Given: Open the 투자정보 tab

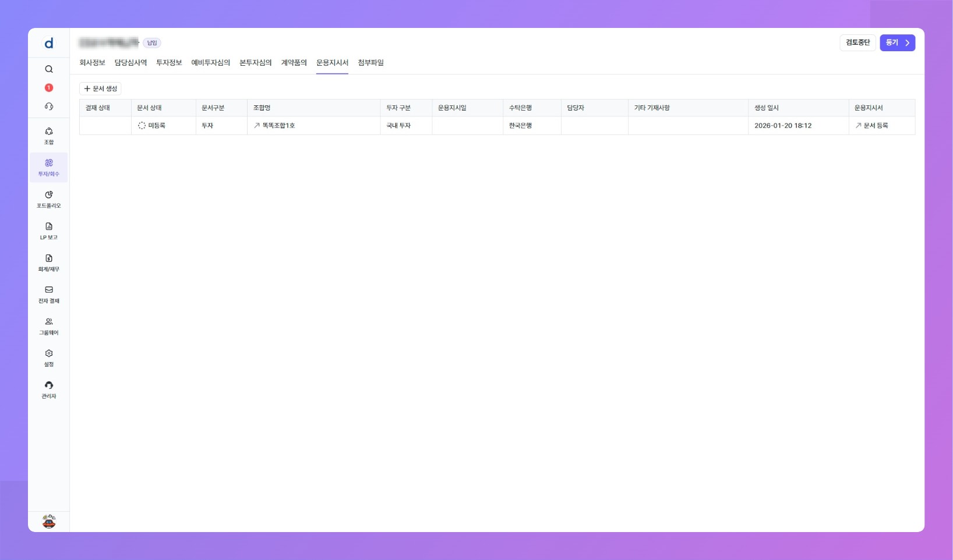Looking at the screenshot, I should (x=169, y=63).
